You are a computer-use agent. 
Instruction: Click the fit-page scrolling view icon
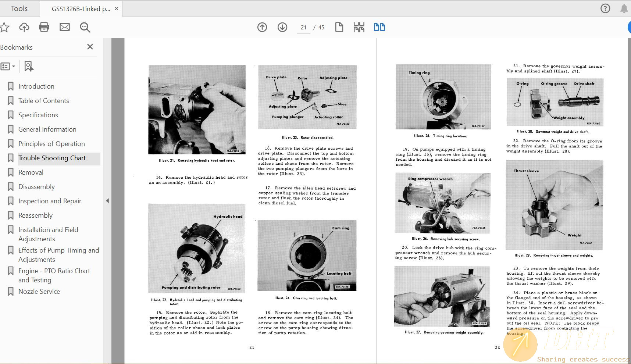point(359,27)
